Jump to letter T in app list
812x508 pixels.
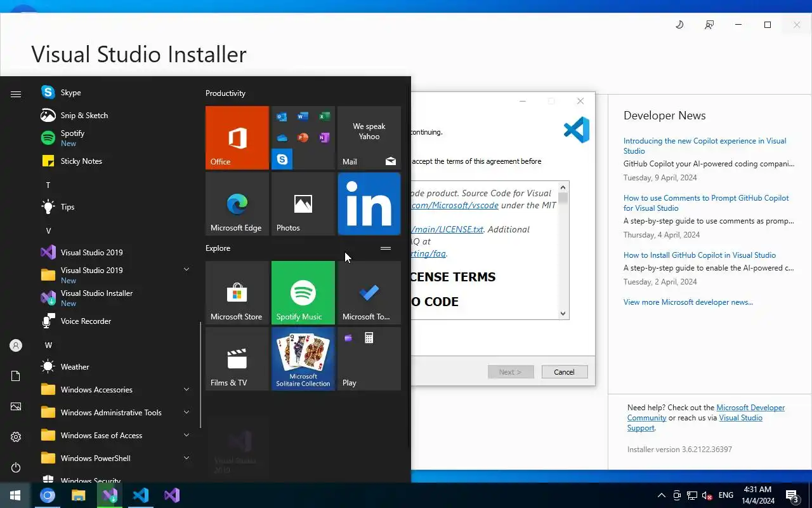48,185
